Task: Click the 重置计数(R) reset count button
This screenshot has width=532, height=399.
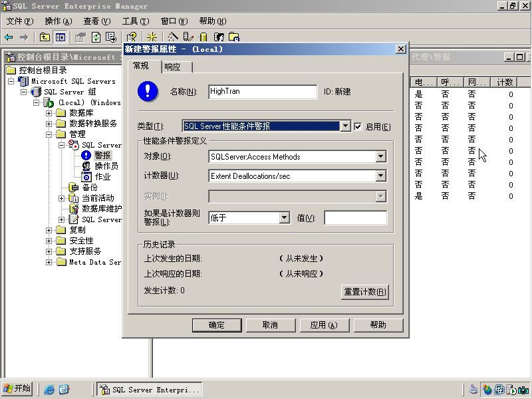Action: [364, 292]
